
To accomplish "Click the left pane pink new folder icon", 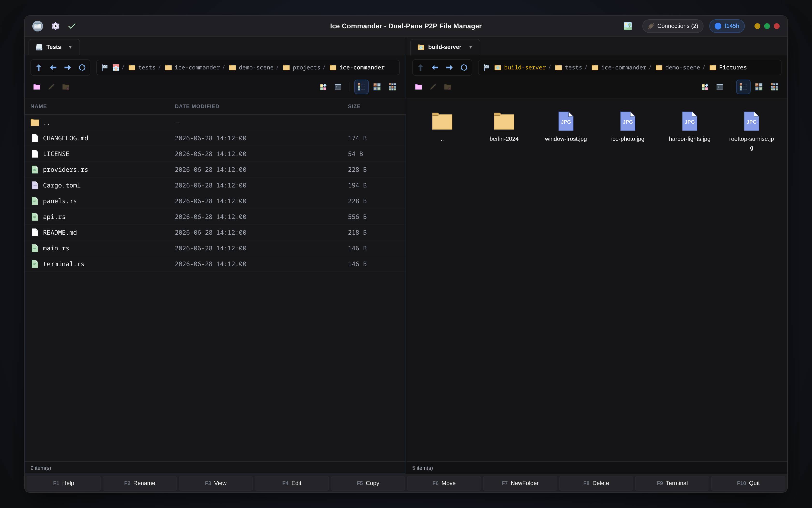I will pos(36,87).
